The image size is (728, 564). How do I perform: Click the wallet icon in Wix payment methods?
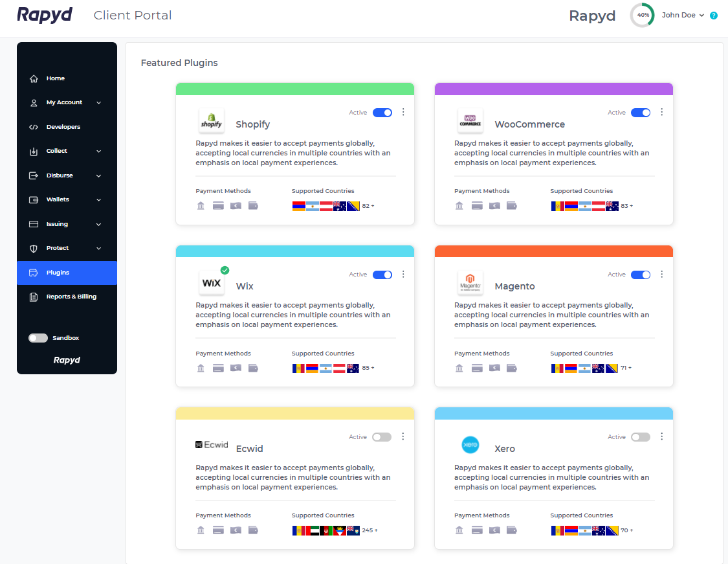point(253,368)
